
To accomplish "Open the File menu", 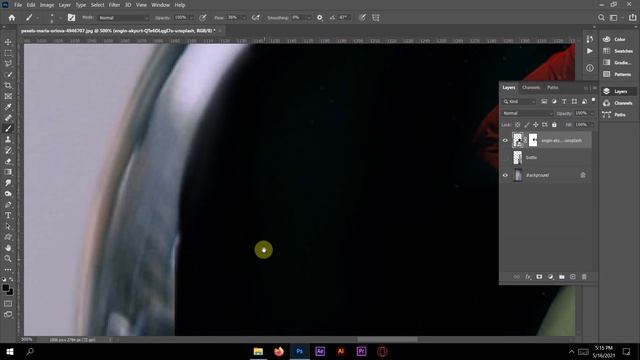I will [x=18, y=5].
